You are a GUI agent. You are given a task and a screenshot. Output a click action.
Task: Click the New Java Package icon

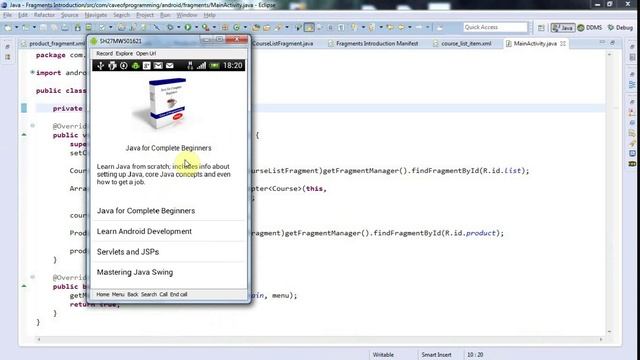tap(224, 27)
